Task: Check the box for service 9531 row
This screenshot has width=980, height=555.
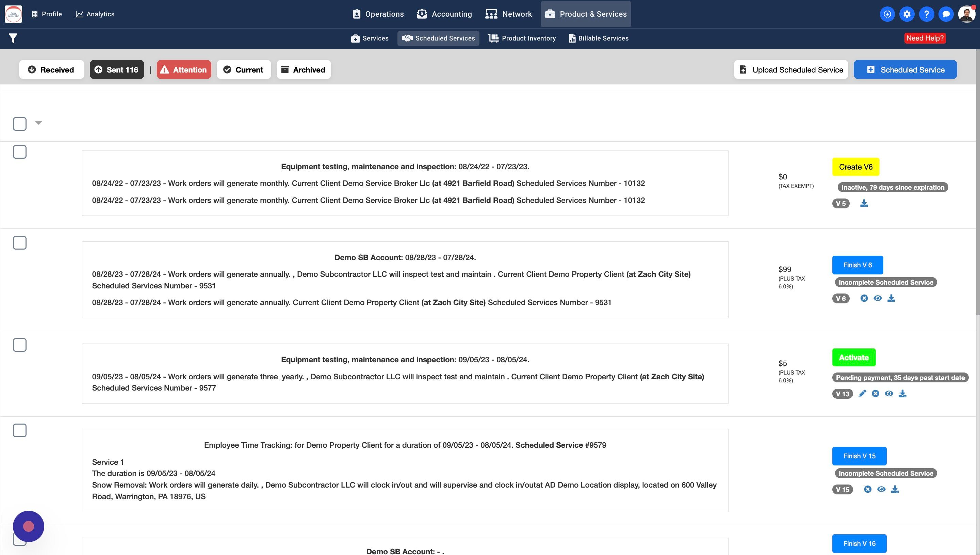Action: click(x=20, y=243)
